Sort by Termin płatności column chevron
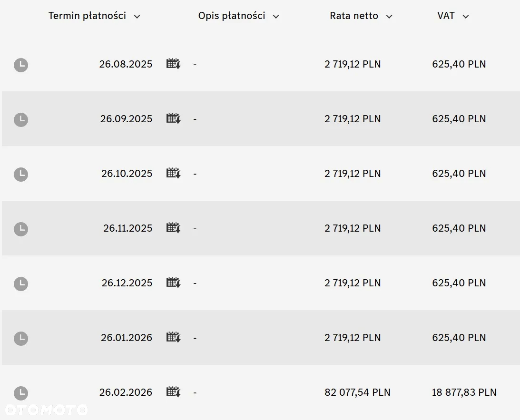This screenshot has height=420, width=520. coord(137,17)
